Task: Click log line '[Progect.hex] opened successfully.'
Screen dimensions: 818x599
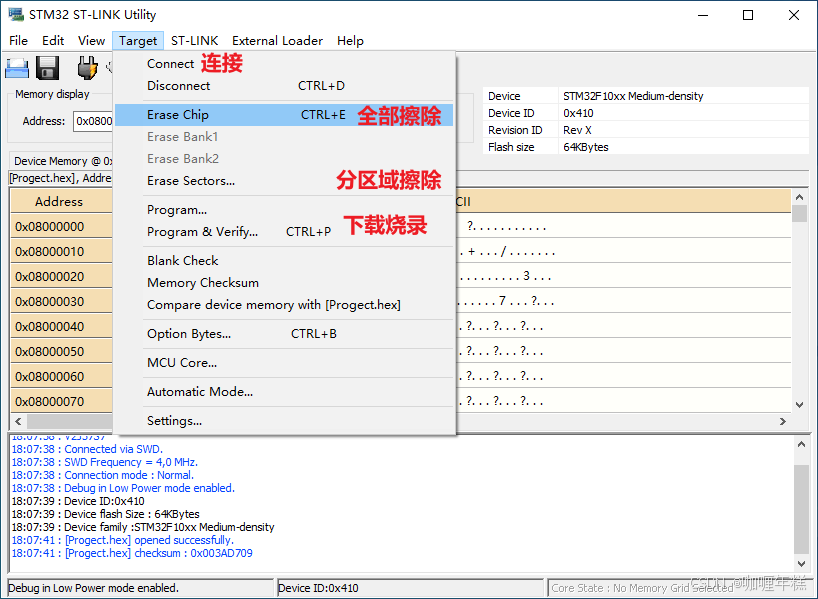Action: tap(123, 540)
